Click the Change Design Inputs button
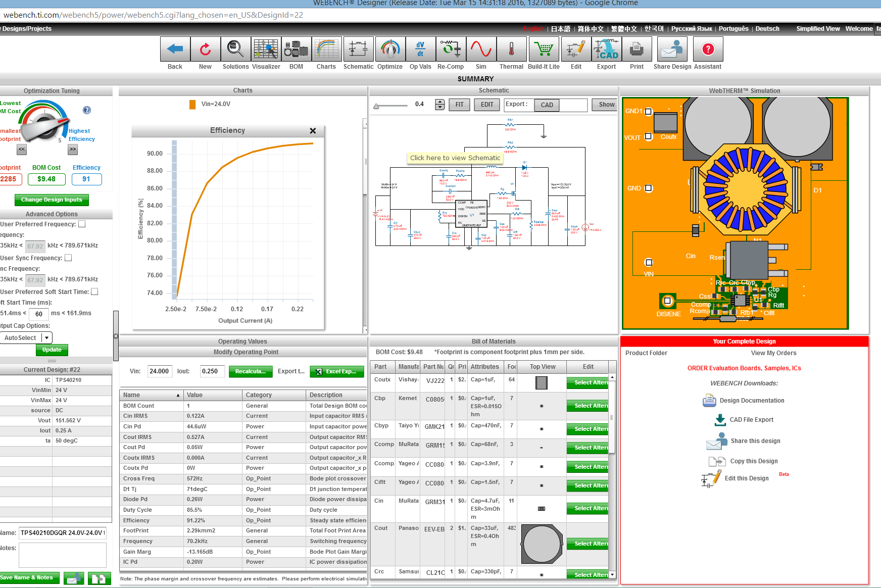Image resolution: width=881 pixels, height=588 pixels. [x=52, y=200]
